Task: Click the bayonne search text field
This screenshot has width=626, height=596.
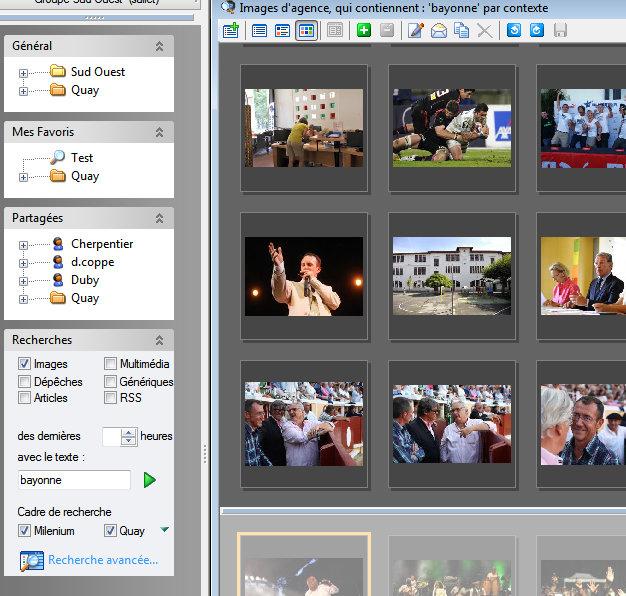Action: click(74, 480)
